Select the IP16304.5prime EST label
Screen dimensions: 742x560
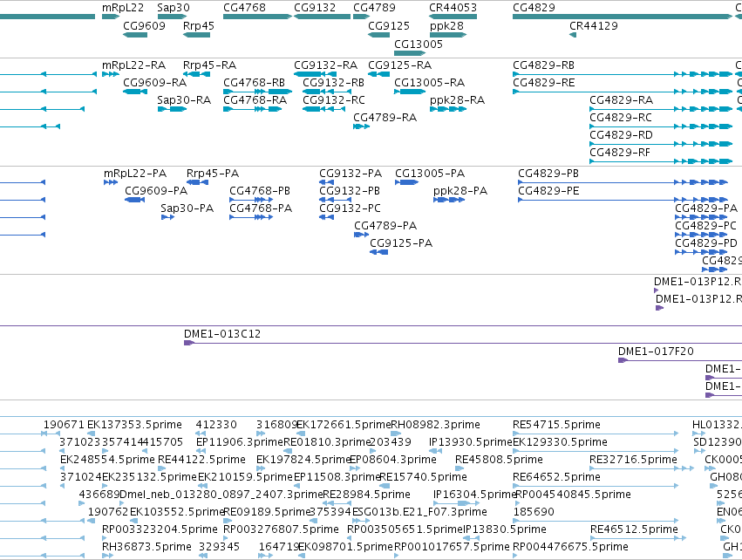pyautogui.click(x=474, y=495)
